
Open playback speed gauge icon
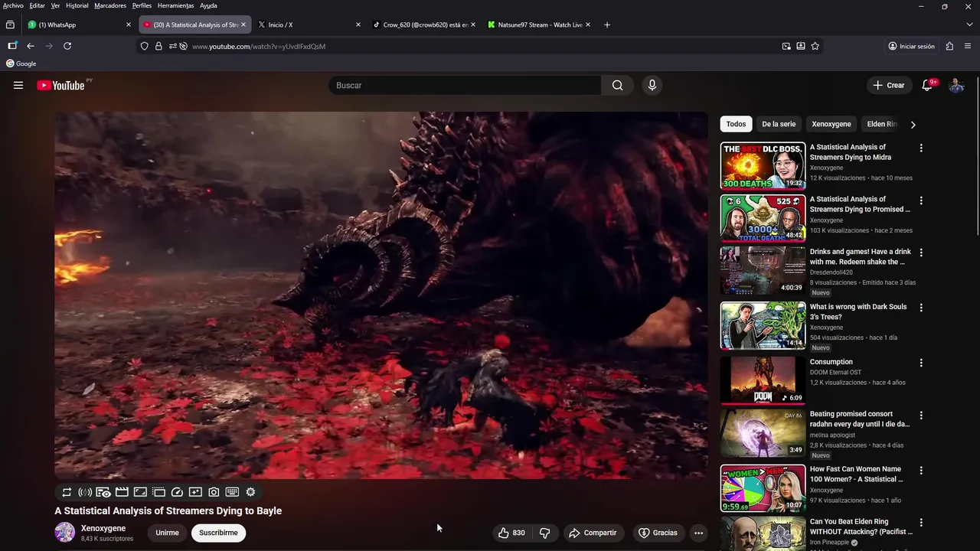click(x=177, y=492)
